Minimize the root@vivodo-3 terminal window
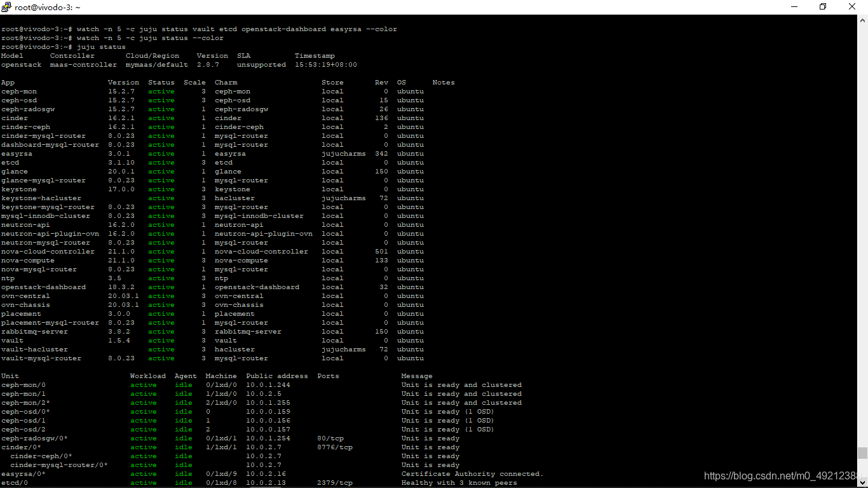 (x=795, y=7)
